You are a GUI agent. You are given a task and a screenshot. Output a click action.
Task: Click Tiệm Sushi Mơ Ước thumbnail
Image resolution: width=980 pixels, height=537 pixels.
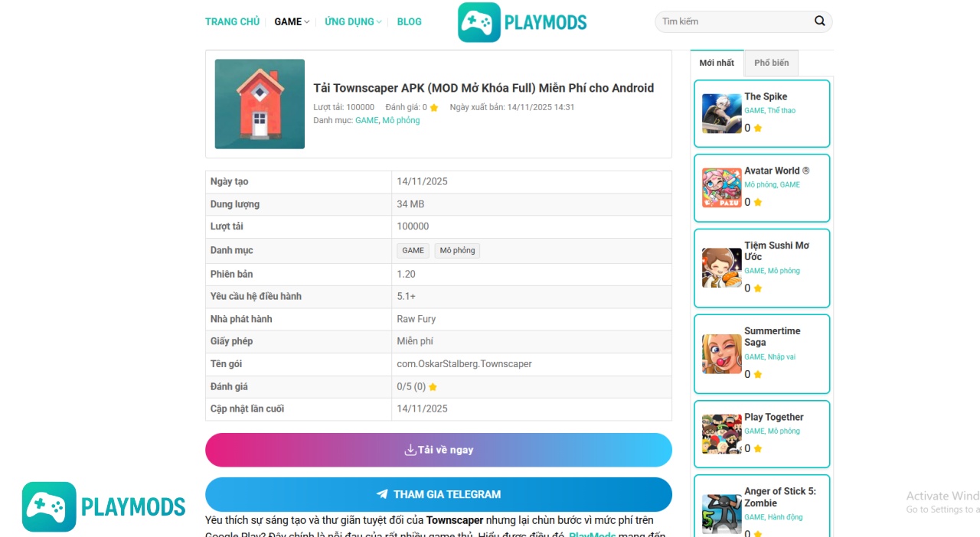[721, 268]
